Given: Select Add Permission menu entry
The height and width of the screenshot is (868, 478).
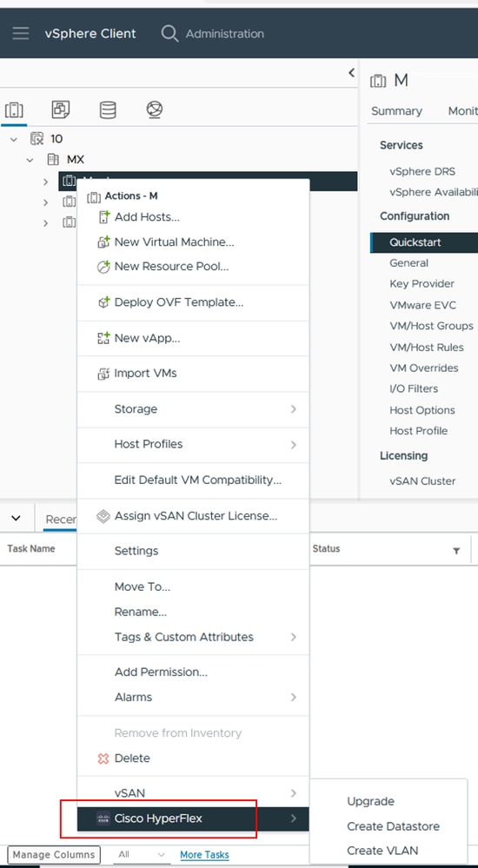Looking at the screenshot, I should tap(161, 672).
